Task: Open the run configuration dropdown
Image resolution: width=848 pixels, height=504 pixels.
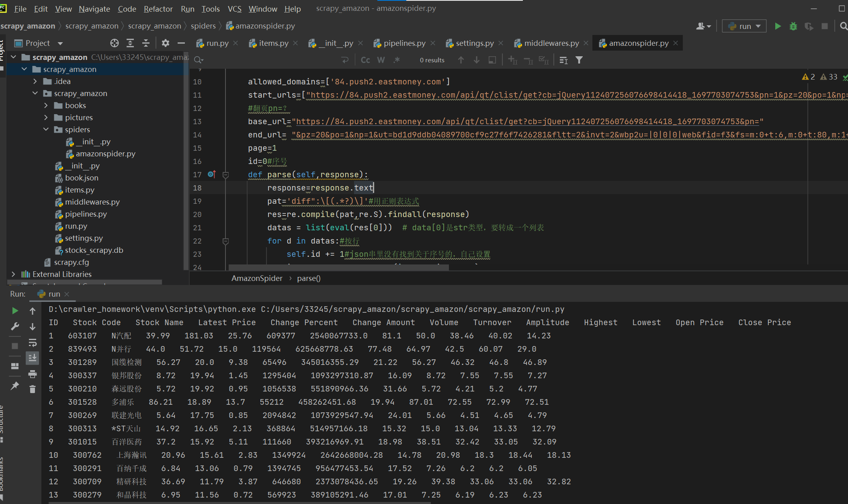Action: [744, 26]
